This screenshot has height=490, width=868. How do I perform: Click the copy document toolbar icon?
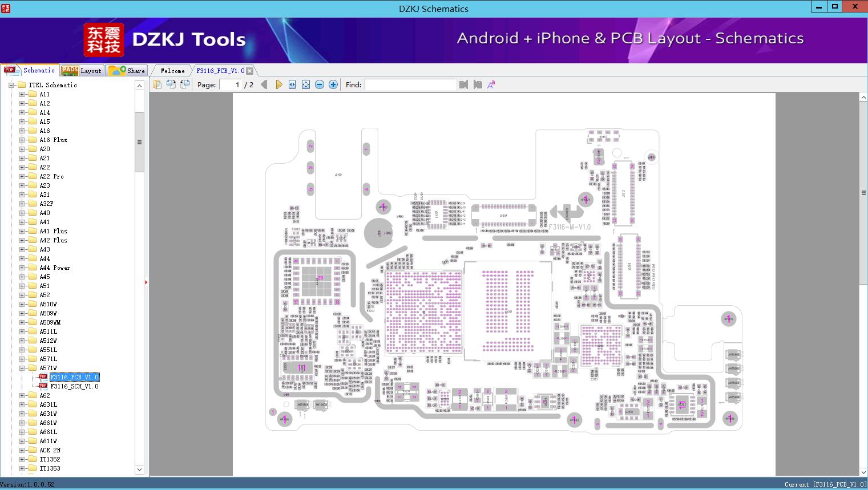point(158,84)
